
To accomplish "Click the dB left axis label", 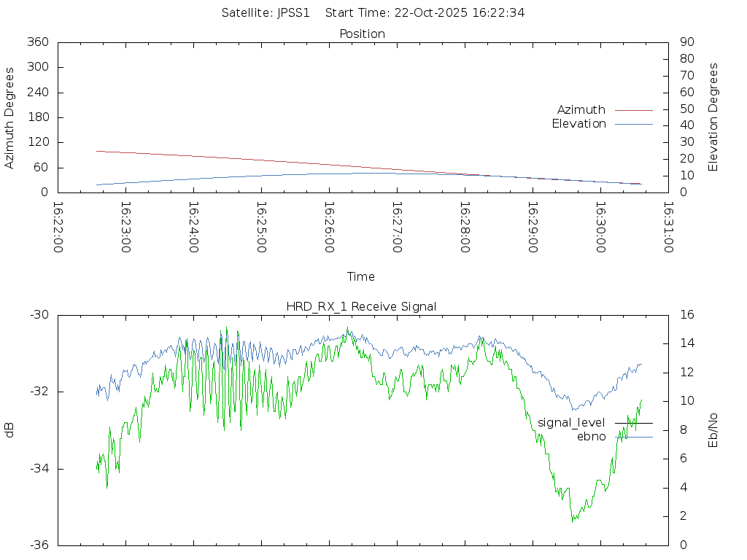I will pyautogui.click(x=9, y=429).
